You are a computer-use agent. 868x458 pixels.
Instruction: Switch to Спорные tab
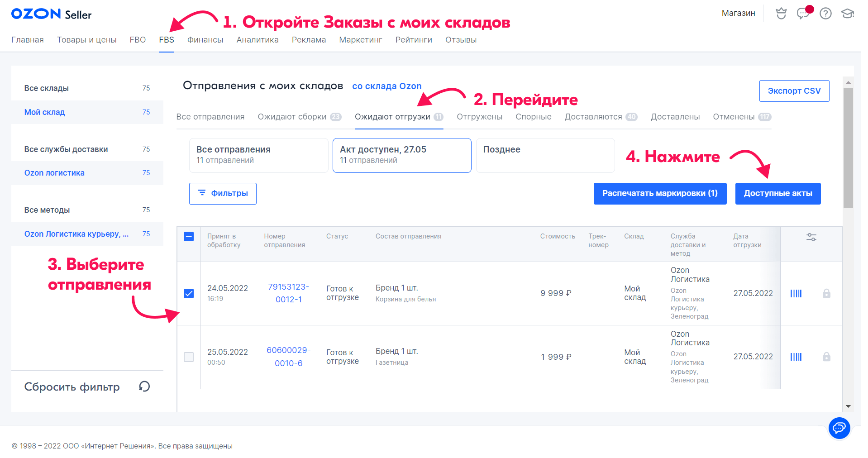click(534, 117)
